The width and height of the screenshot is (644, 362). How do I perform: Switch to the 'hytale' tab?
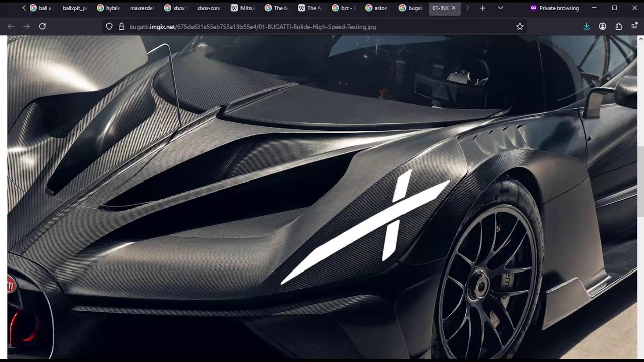tap(108, 8)
